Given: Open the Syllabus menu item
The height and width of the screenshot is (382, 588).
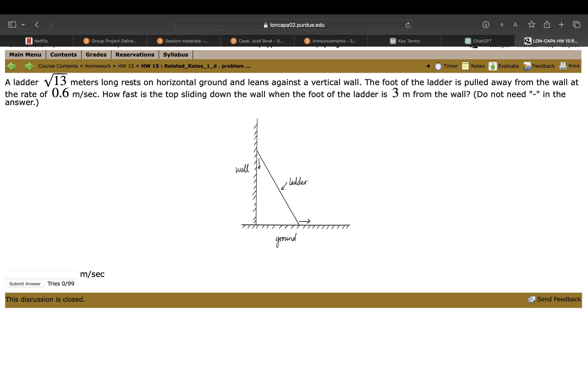Looking at the screenshot, I should click(175, 55).
